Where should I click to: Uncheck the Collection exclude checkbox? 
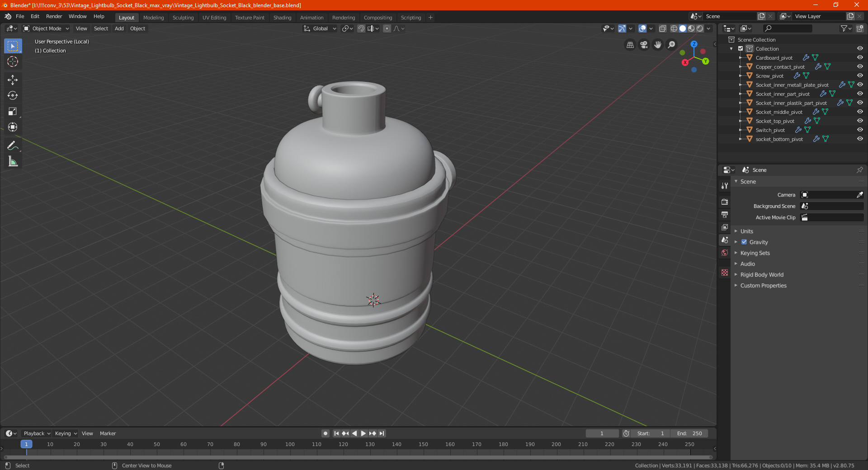pos(741,49)
